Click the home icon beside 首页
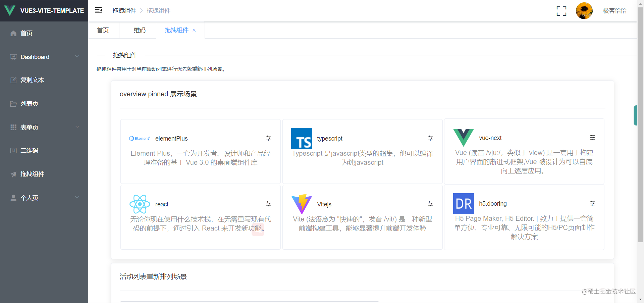 coord(13,33)
